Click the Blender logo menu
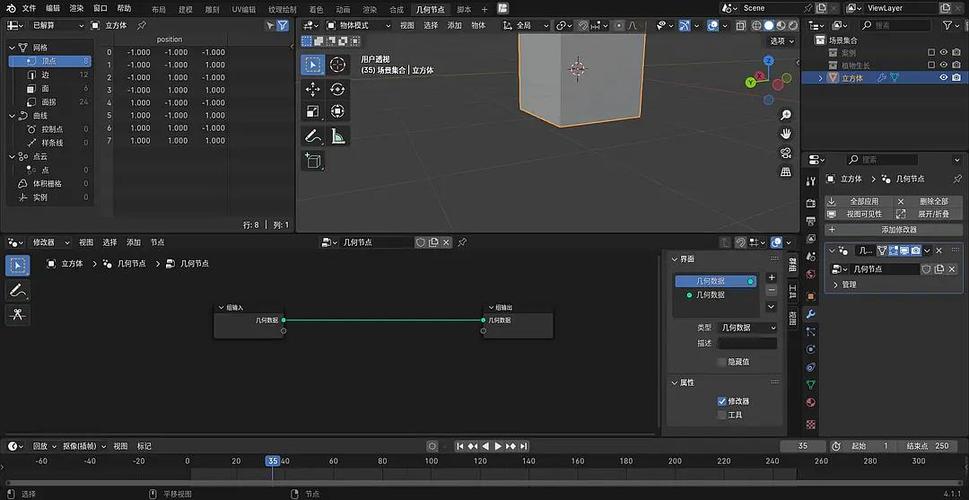 pyautogui.click(x=11, y=8)
